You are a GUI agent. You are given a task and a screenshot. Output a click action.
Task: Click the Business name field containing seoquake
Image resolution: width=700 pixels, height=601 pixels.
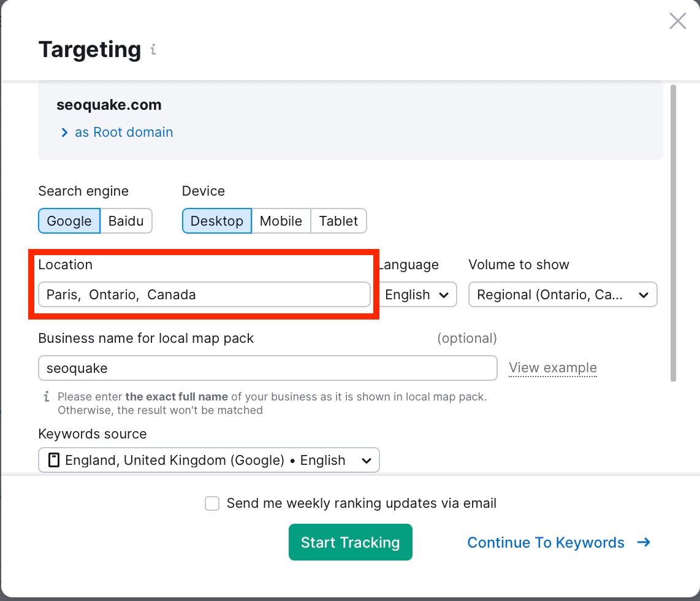(x=268, y=368)
